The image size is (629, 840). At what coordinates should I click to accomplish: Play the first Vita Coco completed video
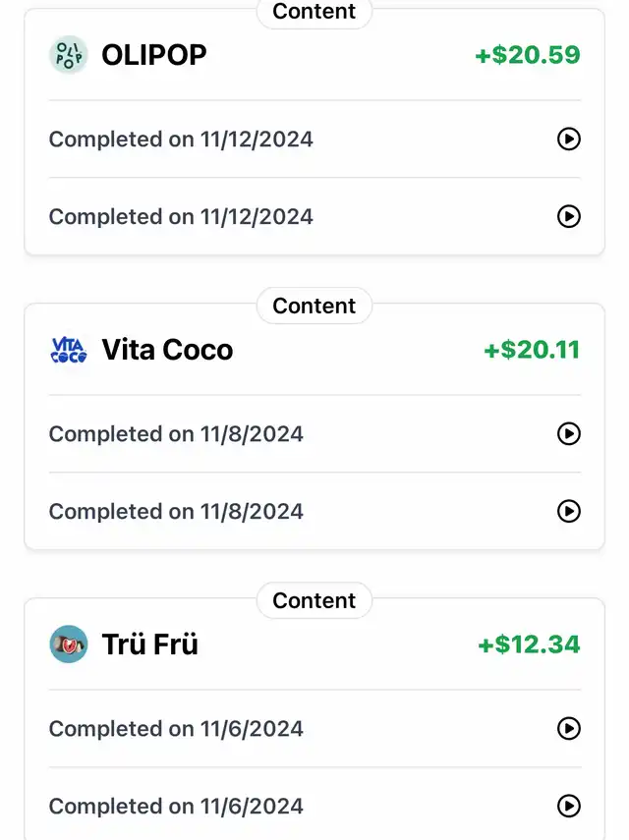(x=569, y=434)
